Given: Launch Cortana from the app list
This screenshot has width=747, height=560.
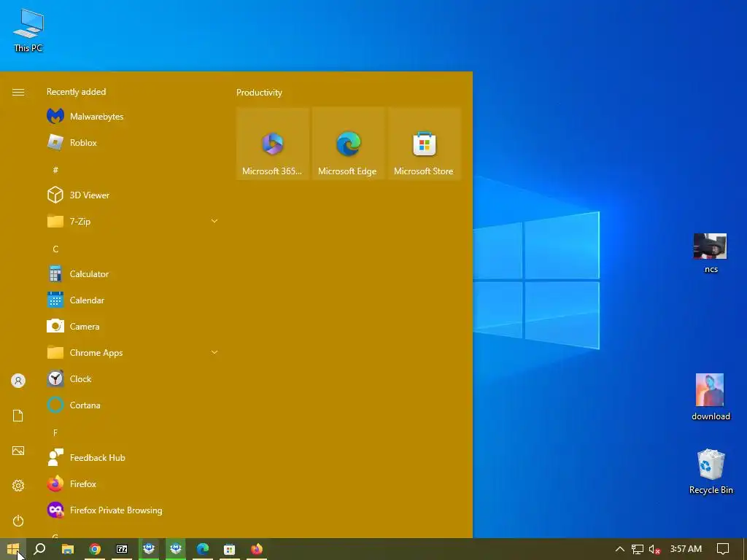Looking at the screenshot, I should (133, 405).
